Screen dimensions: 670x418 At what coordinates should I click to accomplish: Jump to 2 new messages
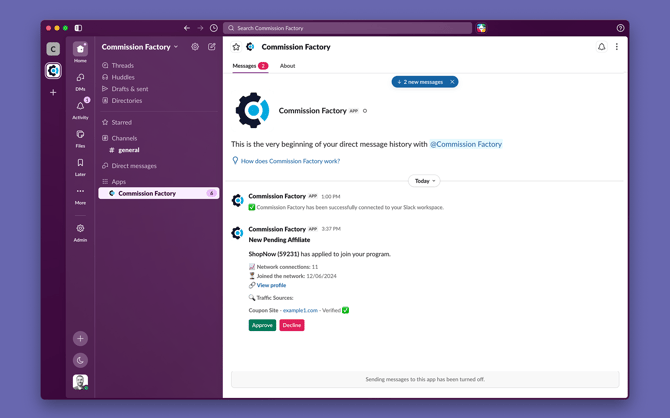coord(420,82)
